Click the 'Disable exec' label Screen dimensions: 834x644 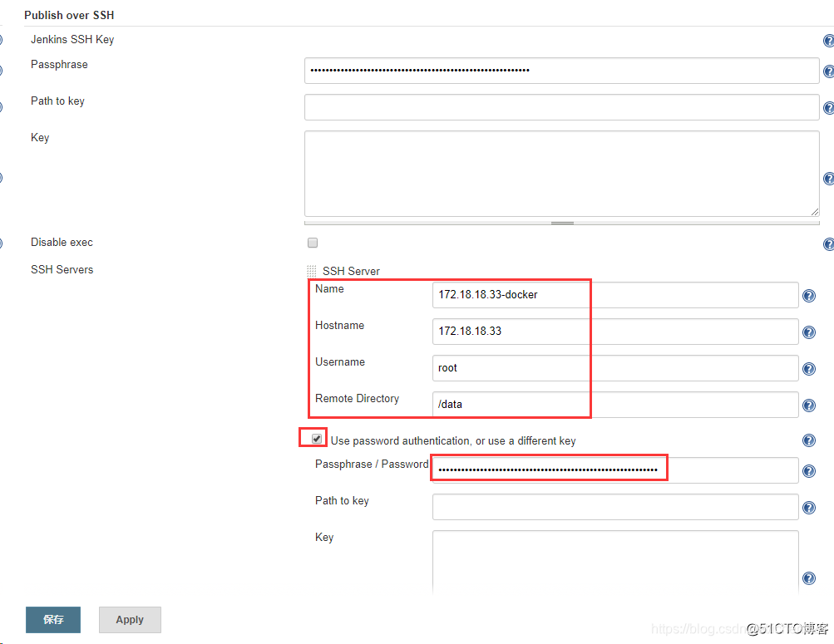(62, 243)
